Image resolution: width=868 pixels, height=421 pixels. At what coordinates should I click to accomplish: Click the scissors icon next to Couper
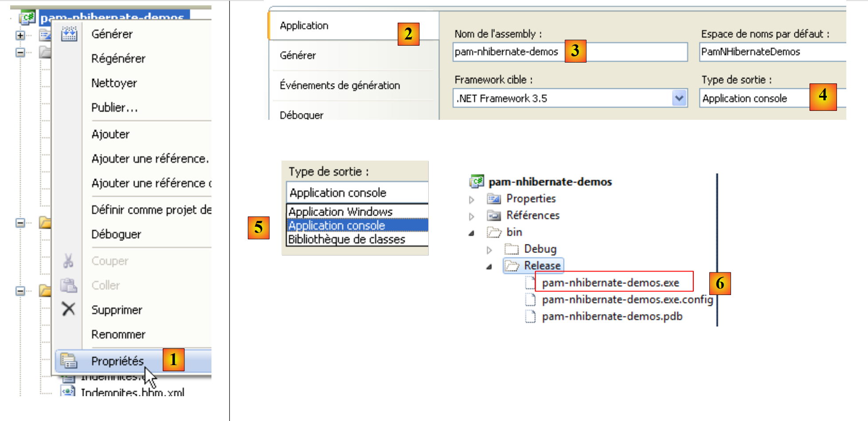(68, 261)
